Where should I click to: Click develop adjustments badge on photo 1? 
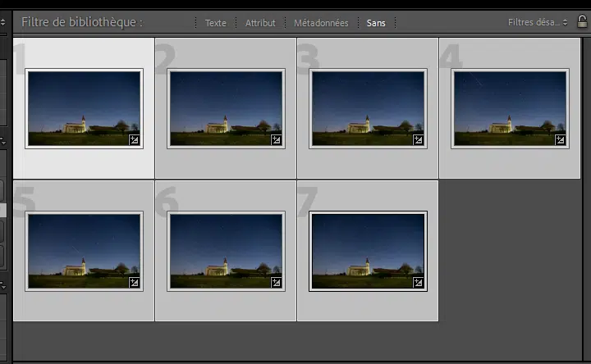pos(134,140)
